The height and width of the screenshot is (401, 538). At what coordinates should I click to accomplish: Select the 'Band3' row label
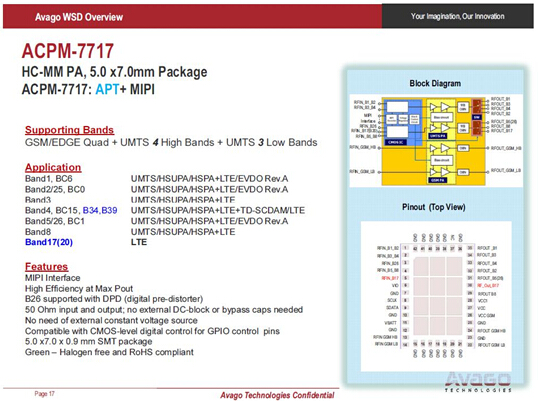[38, 200]
